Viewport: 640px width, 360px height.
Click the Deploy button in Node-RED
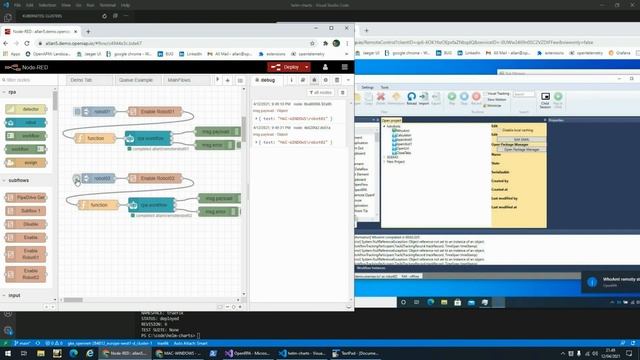tap(285, 67)
